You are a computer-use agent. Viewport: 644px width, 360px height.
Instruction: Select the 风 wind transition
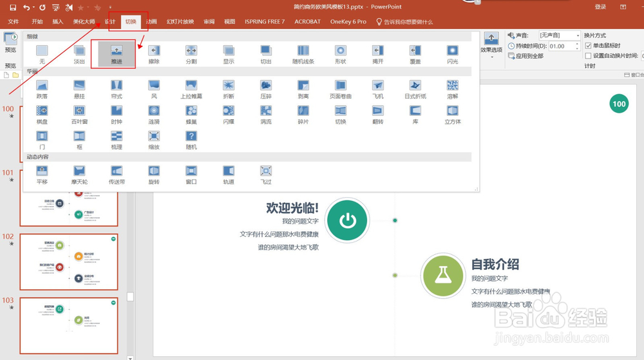[154, 89]
